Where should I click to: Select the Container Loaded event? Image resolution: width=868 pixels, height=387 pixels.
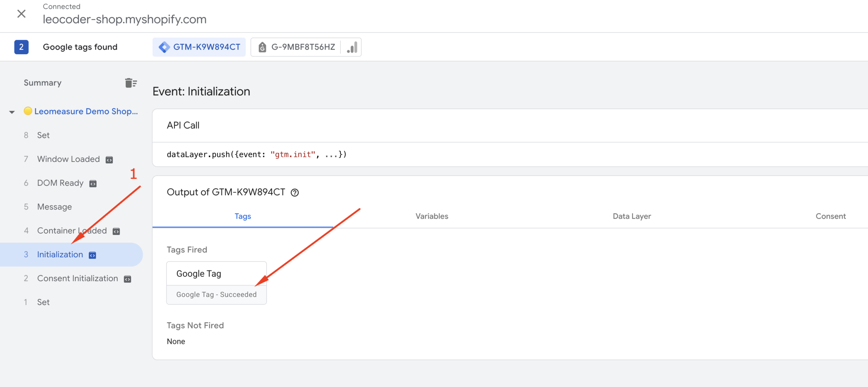[x=71, y=231]
